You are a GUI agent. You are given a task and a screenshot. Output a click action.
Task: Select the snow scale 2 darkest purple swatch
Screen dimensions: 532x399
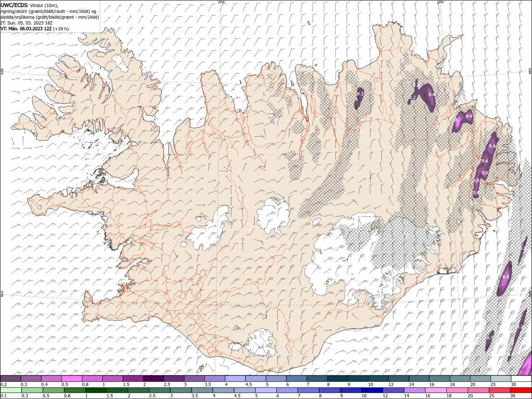tap(153, 379)
